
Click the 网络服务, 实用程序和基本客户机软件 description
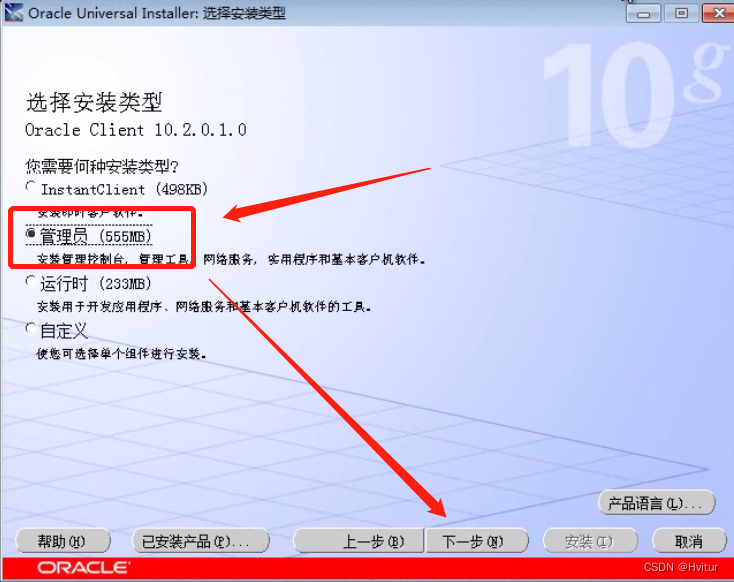coord(315,259)
